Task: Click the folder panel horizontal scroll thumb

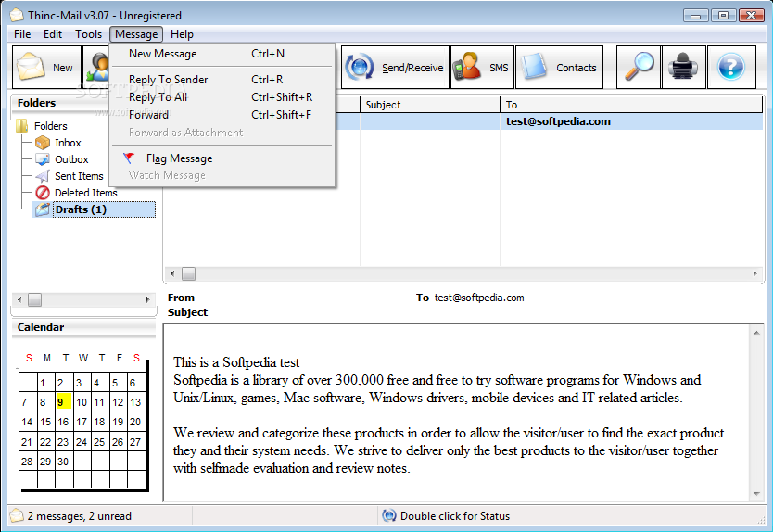Action: [x=34, y=299]
